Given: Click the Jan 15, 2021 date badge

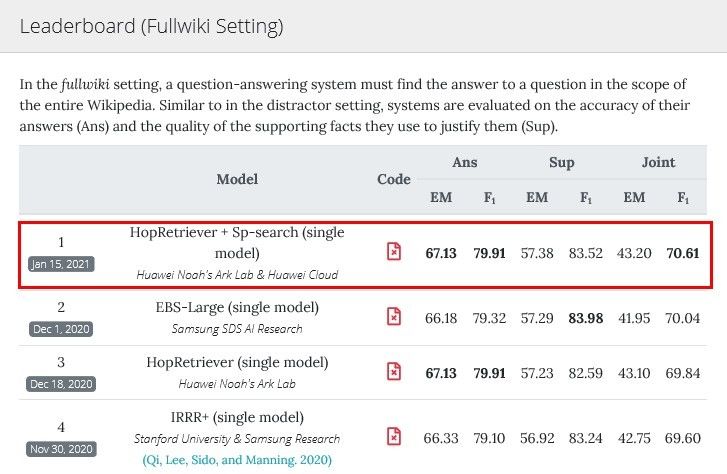Looking at the screenshot, I should click(x=61, y=264).
